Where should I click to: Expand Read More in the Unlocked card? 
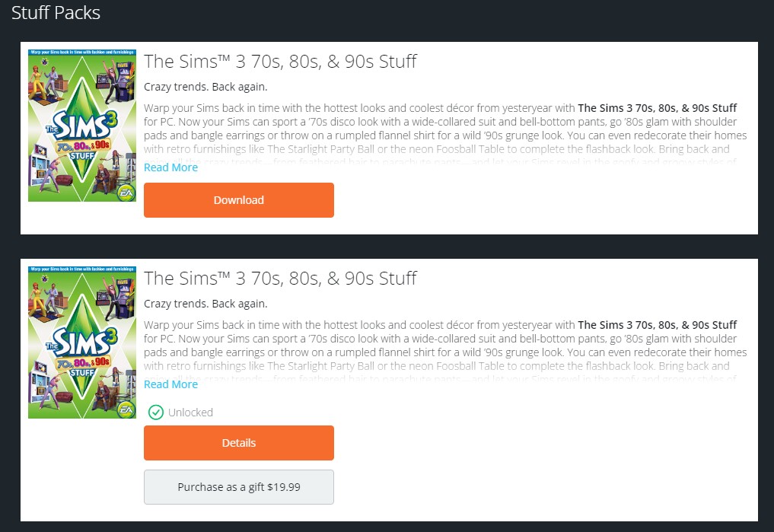click(x=170, y=384)
